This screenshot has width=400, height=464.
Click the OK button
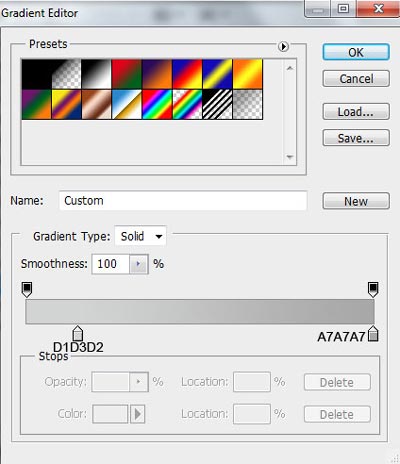click(x=356, y=52)
